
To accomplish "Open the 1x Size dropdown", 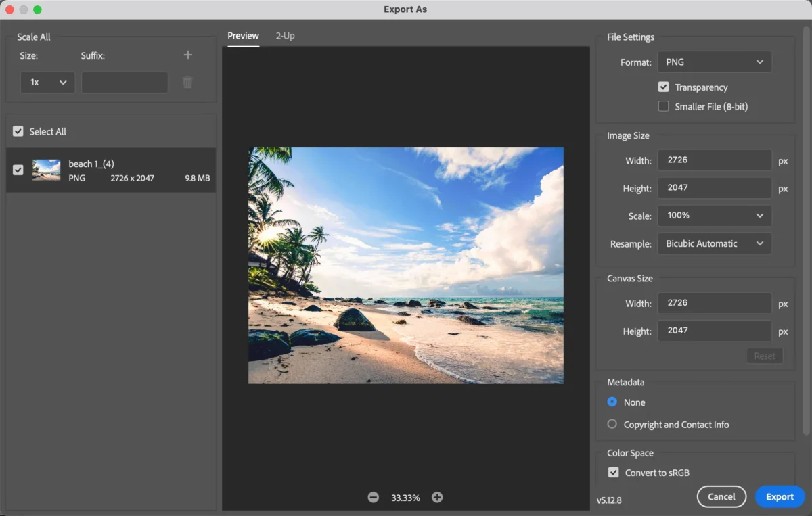I will [x=47, y=82].
